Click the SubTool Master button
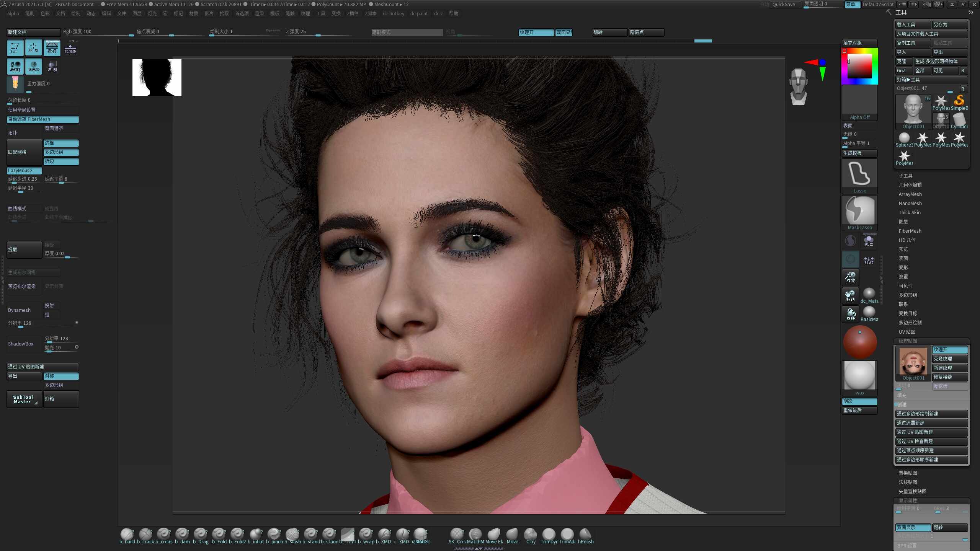Viewport: 980px width, 551px height. pos(24,399)
